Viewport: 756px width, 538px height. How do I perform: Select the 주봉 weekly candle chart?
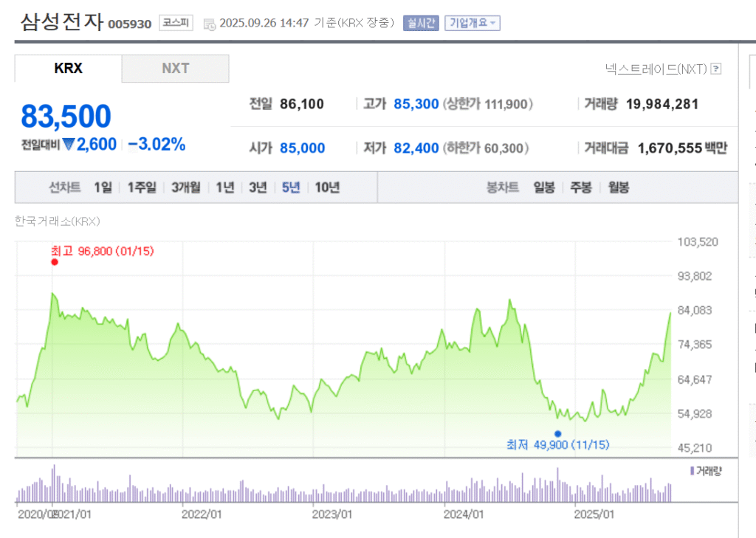pyautogui.click(x=581, y=187)
